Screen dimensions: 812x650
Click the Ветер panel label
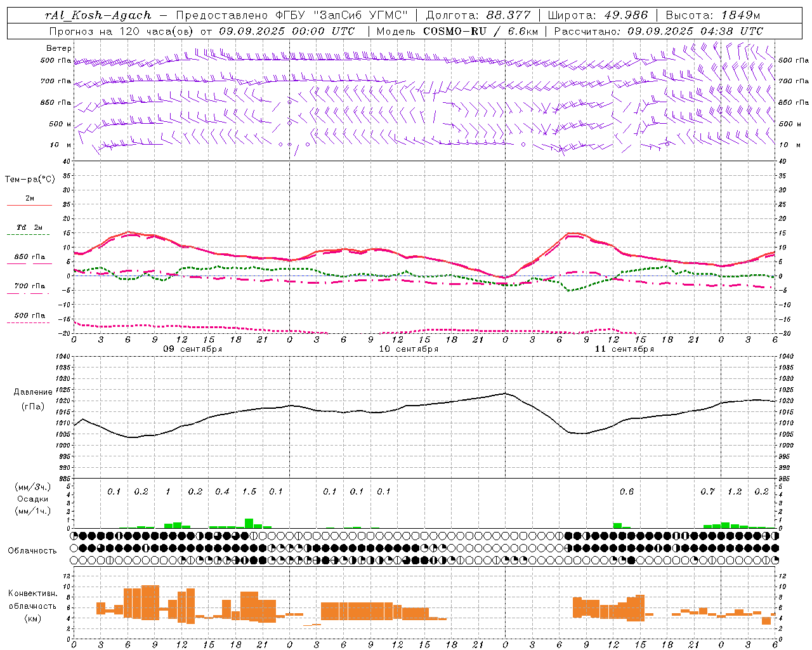pyautogui.click(x=59, y=48)
